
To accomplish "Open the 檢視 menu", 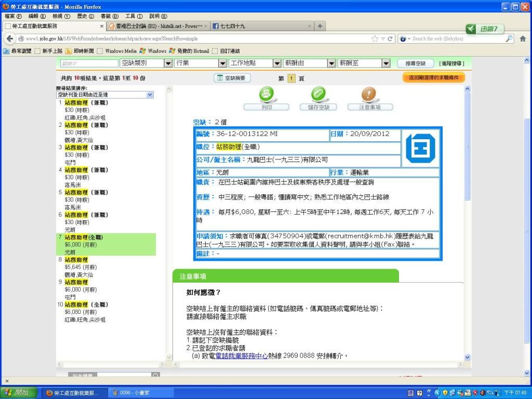I will pyautogui.click(x=61, y=16).
